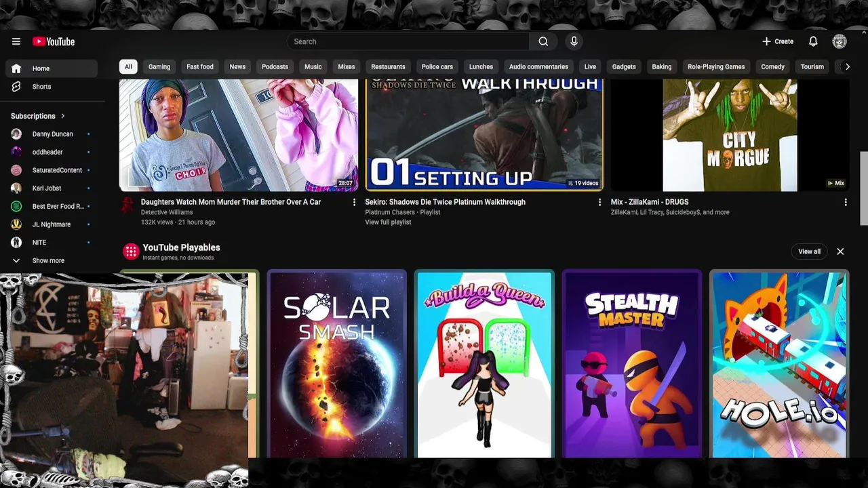Open more options for Sekiro playlist
This screenshot has width=868, height=488.
click(599, 202)
